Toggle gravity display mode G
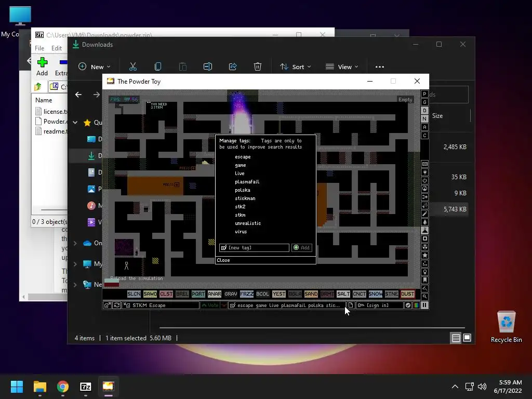This screenshot has height=399, width=532. (x=424, y=102)
